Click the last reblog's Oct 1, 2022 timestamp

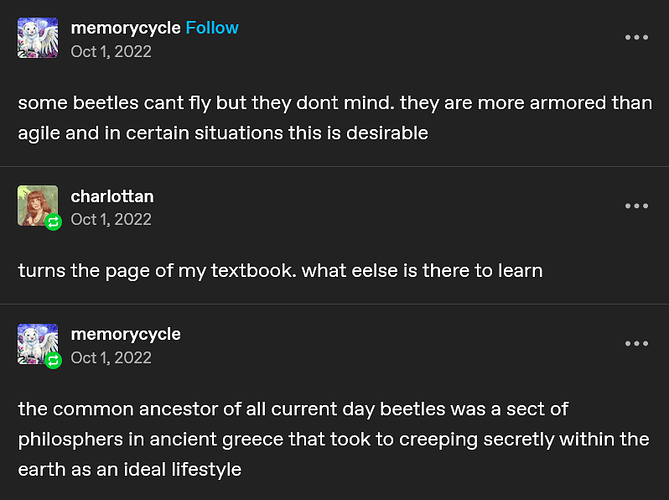click(111, 358)
